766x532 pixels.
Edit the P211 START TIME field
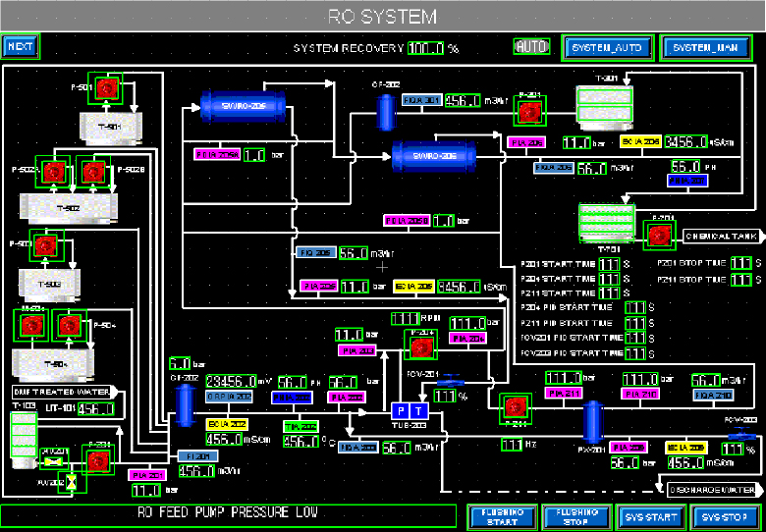click(x=609, y=293)
